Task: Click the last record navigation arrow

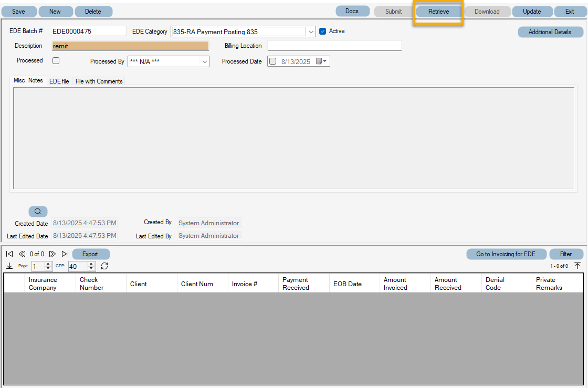Action: coord(65,254)
